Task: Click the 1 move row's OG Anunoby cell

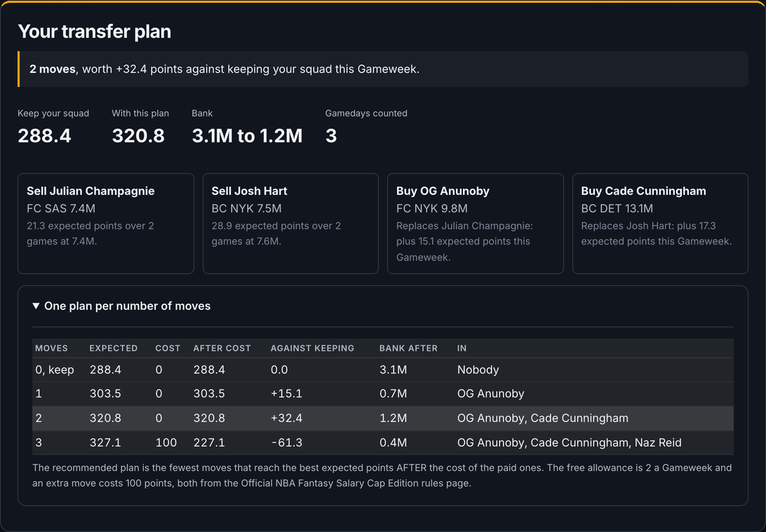Action: [x=490, y=393]
